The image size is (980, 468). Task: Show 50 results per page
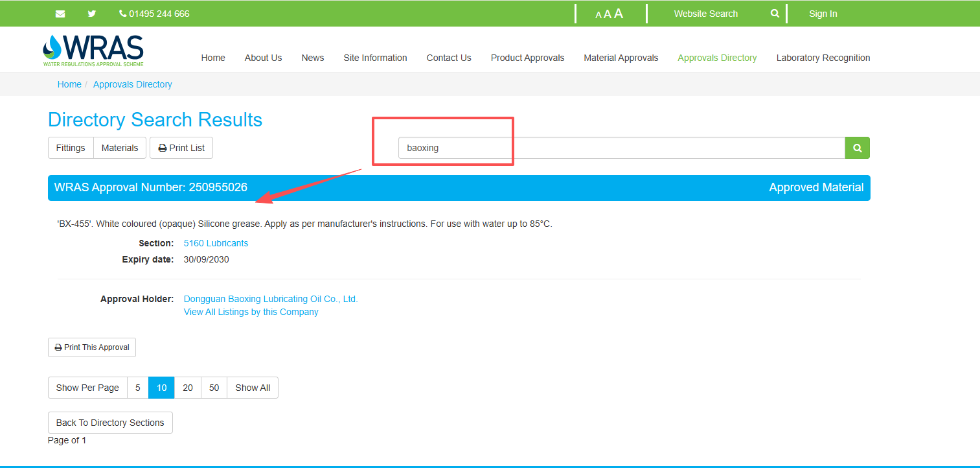pyautogui.click(x=214, y=388)
